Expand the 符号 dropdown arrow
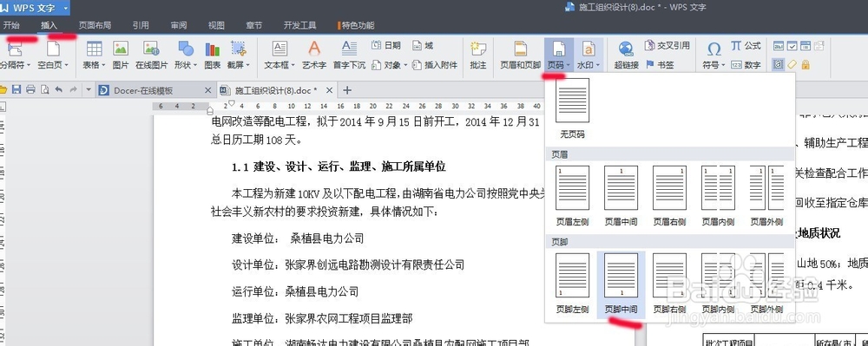Screen dimensions: 868x346 click(x=724, y=65)
